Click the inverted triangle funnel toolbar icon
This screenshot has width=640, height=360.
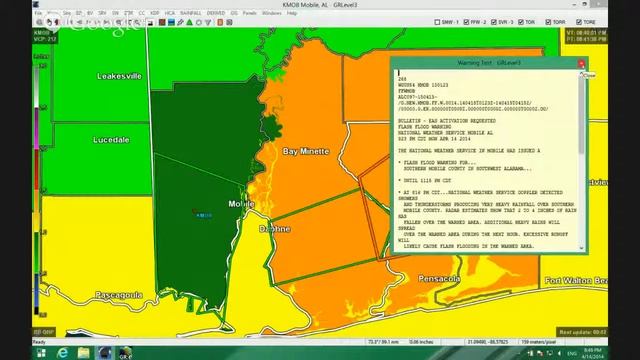(208, 22)
